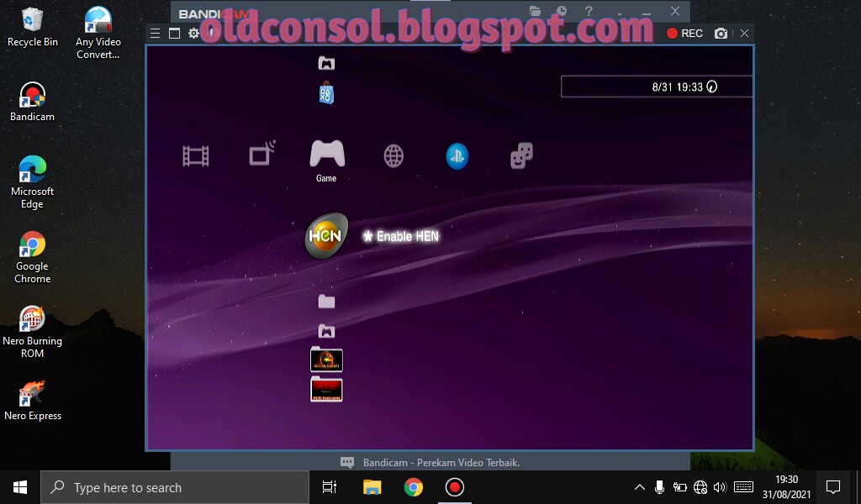861x504 pixels.
Task: Open touch keyboard tray icon
Action: (x=743, y=487)
